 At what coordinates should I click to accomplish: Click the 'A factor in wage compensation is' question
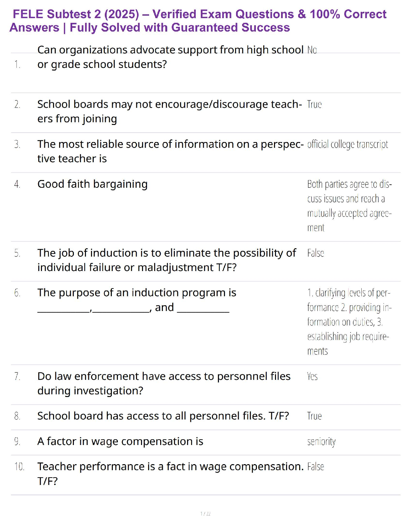[120, 441]
